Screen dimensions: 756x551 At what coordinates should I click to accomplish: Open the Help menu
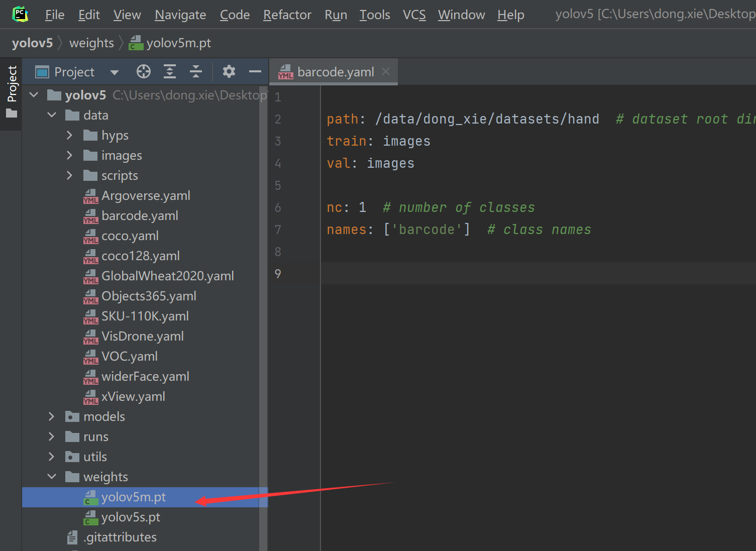[511, 15]
